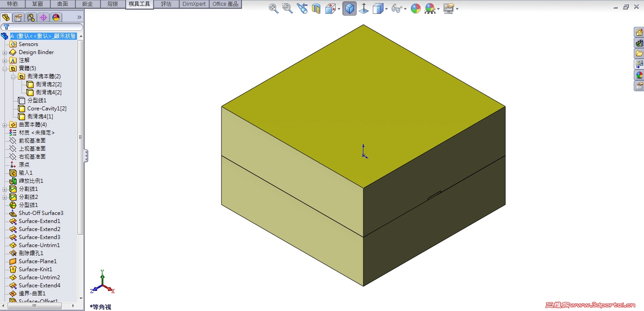Open the DimXpertManager crosshair tab icon
This screenshot has height=311, width=644.
coord(43,17)
